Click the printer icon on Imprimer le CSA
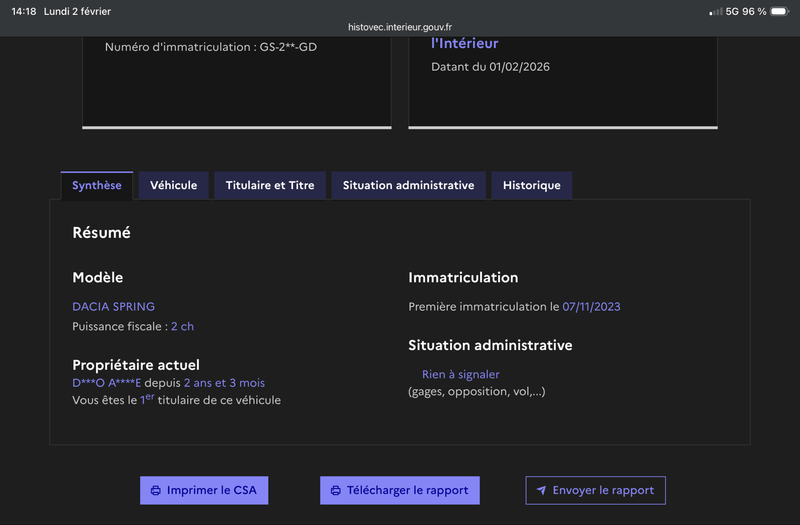800x525 pixels. point(155,491)
